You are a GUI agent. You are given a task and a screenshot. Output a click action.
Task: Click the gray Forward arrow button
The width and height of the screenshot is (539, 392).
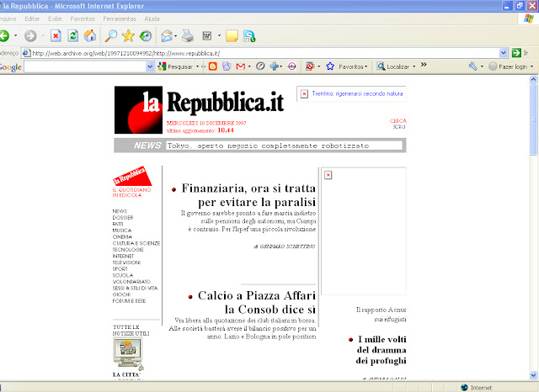coord(30,35)
